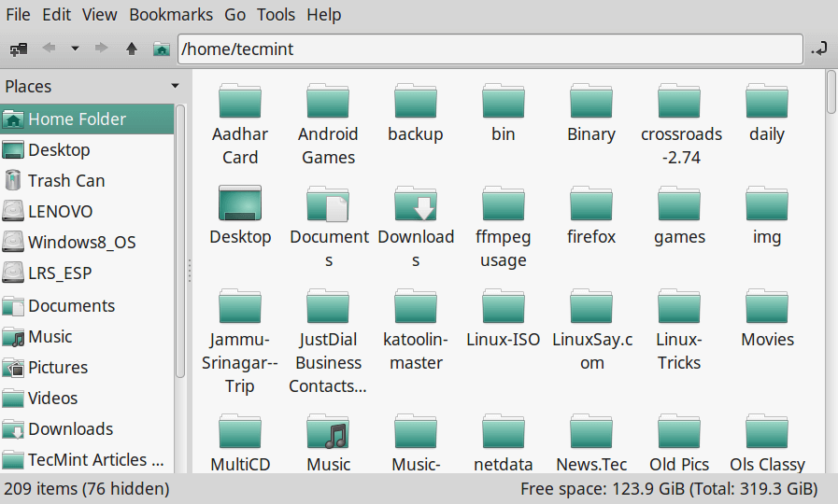Open the Tools menu
The image size is (838, 504).
pos(276,15)
